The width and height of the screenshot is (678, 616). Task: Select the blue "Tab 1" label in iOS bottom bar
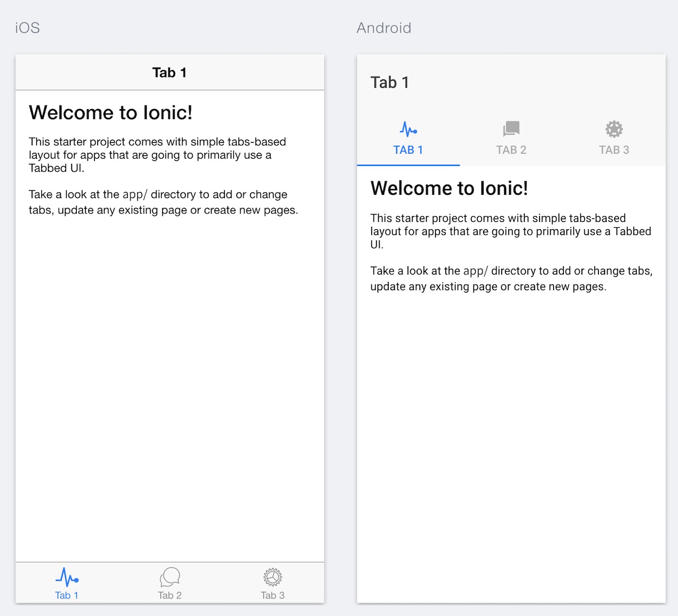(67, 595)
